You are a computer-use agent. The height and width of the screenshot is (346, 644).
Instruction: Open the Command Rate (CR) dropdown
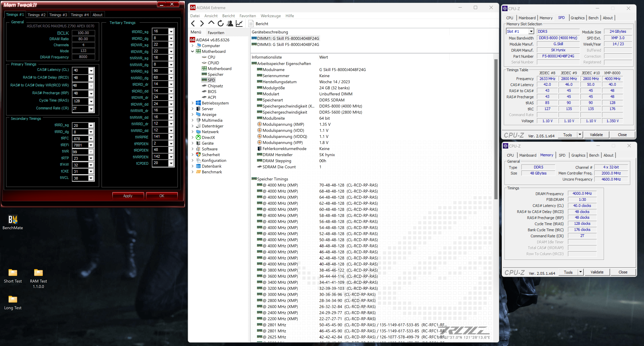click(x=91, y=109)
